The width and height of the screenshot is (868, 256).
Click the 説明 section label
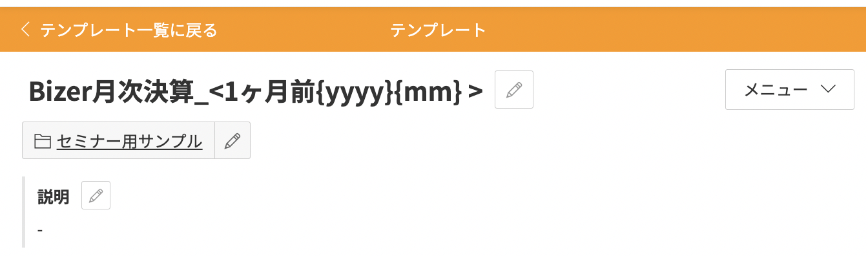click(x=54, y=197)
